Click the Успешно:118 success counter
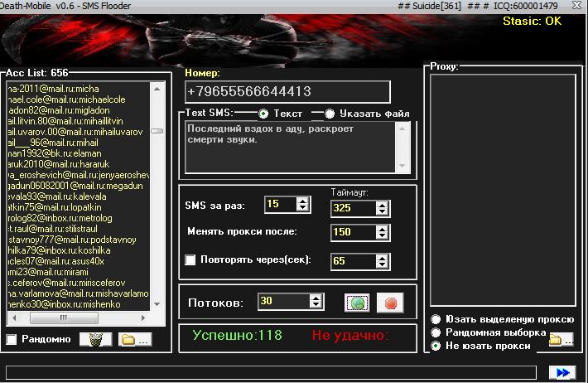 [x=237, y=335]
